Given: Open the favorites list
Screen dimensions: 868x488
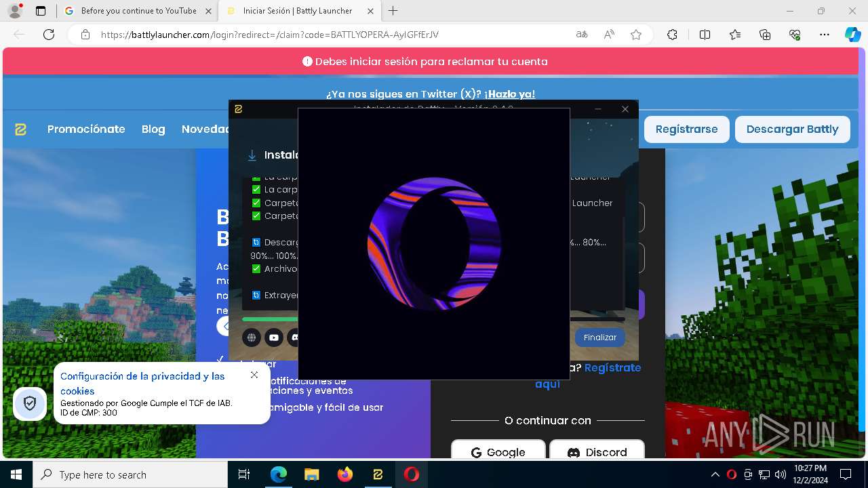Looking at the screenshot, I should (735, 35).
